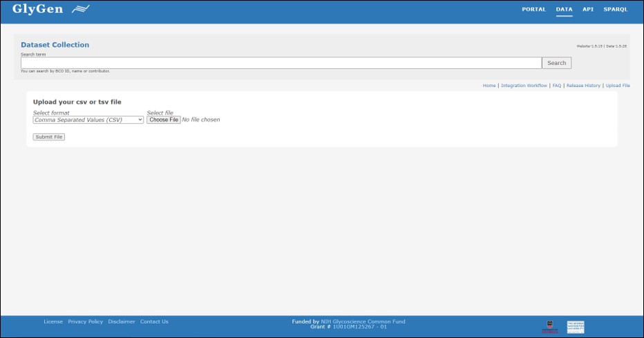View the Privacy Policy footer link
The width and height of the screenshot is (644, 338).
coord(85,321)
